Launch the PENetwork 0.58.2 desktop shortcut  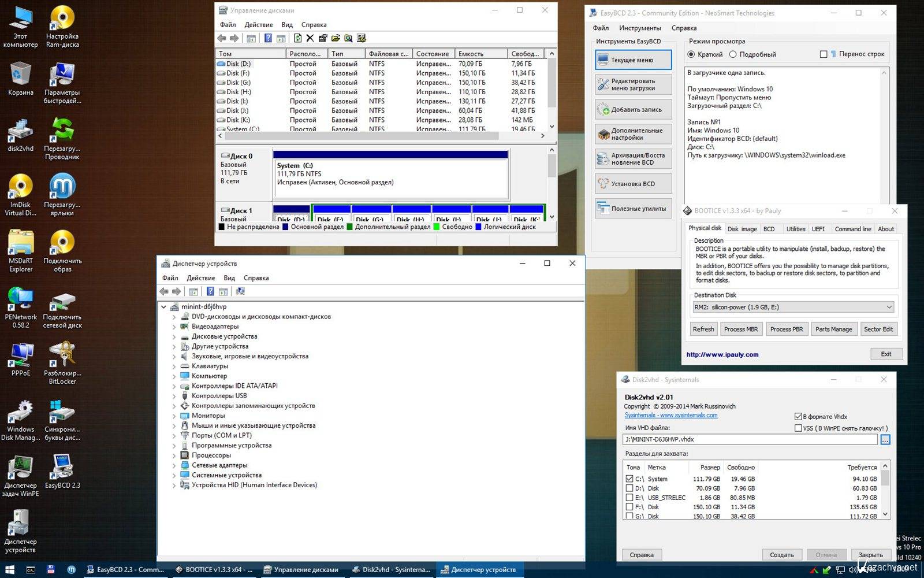pyautogui.click(x=20, y=301)
